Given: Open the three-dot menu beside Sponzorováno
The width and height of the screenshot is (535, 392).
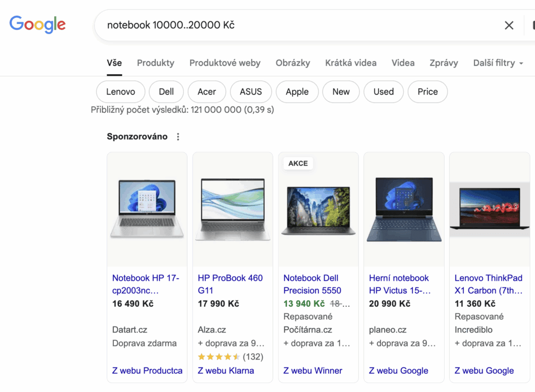Looking at the screenshot, I should pos(178,137).
